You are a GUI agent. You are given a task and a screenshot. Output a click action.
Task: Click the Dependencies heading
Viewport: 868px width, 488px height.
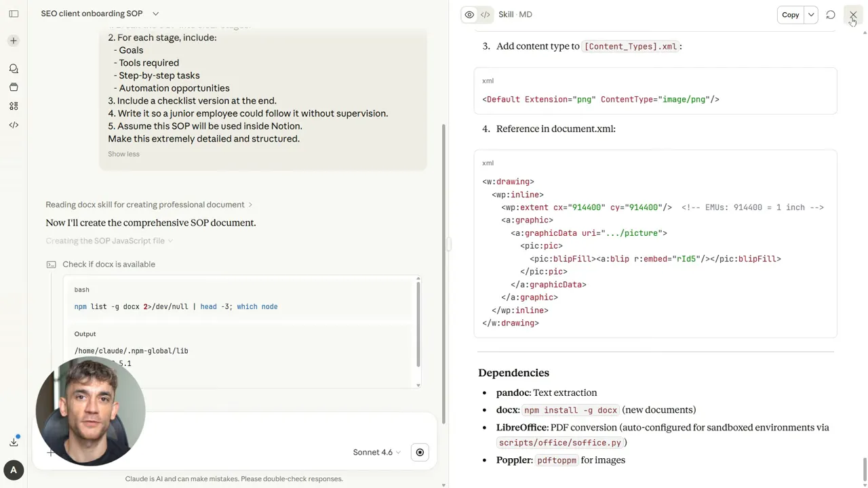click(513, 373)
